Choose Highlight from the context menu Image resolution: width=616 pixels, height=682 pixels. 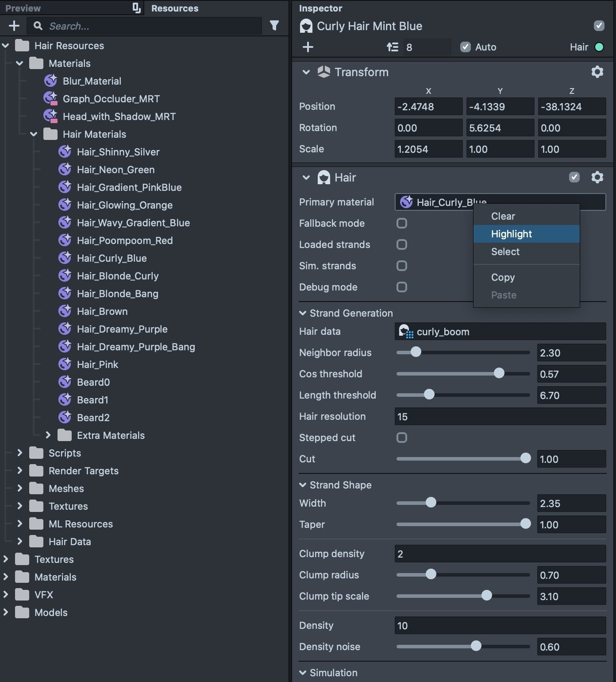(x=512, y=234)
